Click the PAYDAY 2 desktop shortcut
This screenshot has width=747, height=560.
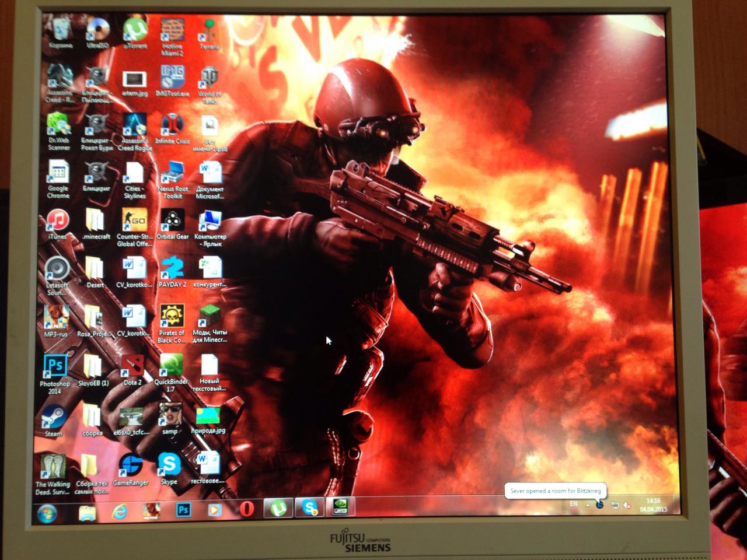tap(172, 269)
